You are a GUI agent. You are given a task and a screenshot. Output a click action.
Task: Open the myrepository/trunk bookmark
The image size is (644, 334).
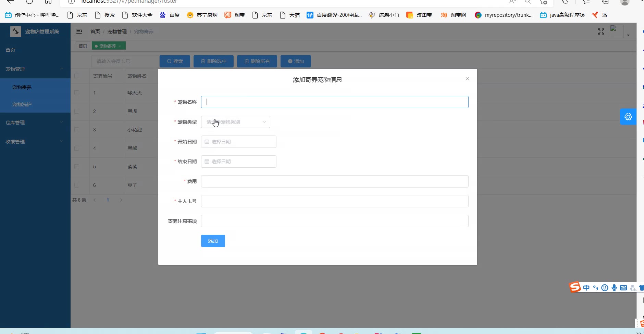[x=504, y=15]
